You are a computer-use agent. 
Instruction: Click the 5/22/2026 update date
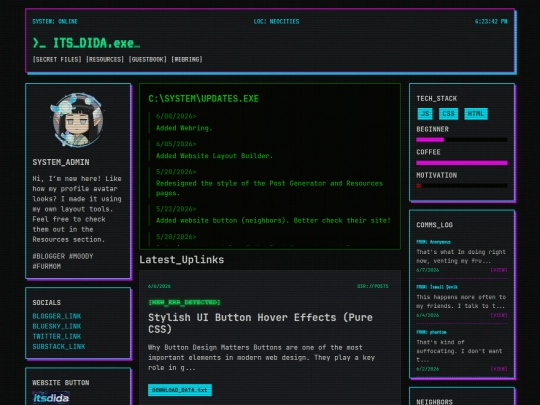176,209
